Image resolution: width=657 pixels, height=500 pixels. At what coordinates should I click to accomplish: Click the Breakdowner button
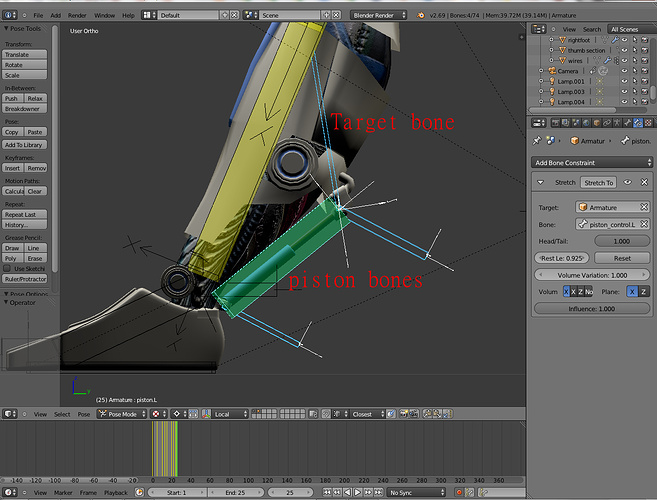(24, 109)
